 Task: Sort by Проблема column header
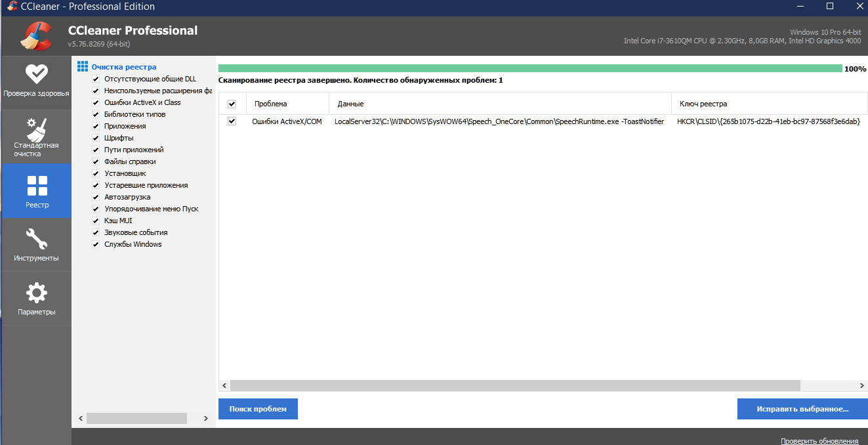point(287,104)
